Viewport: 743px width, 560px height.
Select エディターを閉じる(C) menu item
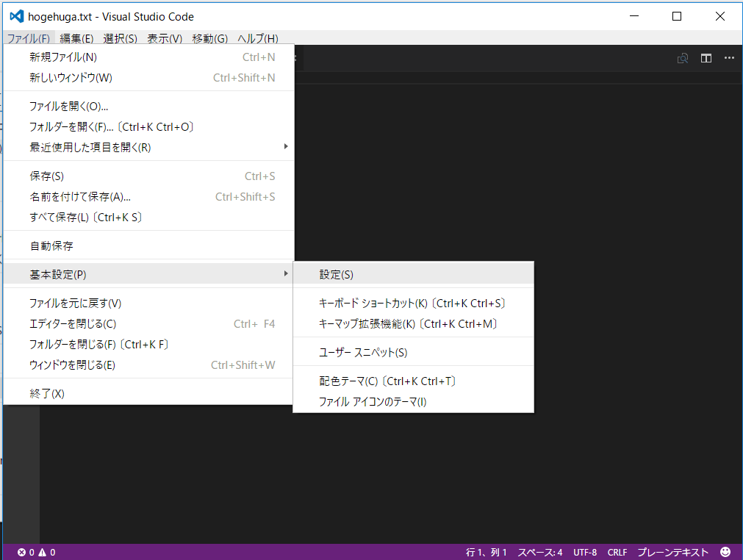click(x=148, y=324)
